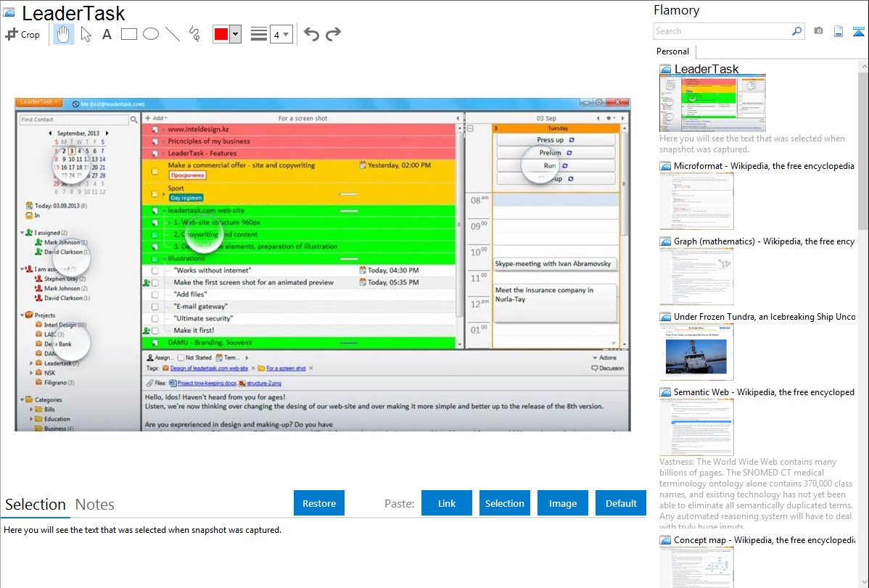Click the icon beside Microformat snapshot title

click(665, 166)
